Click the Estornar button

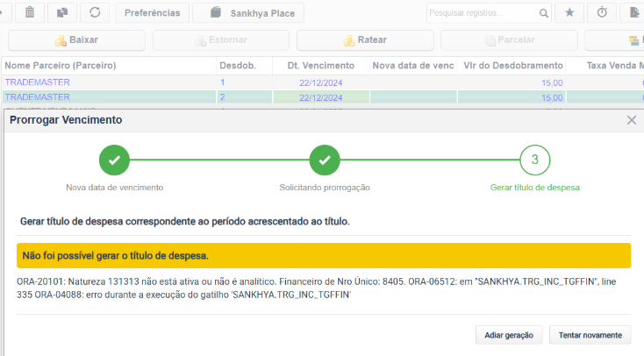pos(221,40)
